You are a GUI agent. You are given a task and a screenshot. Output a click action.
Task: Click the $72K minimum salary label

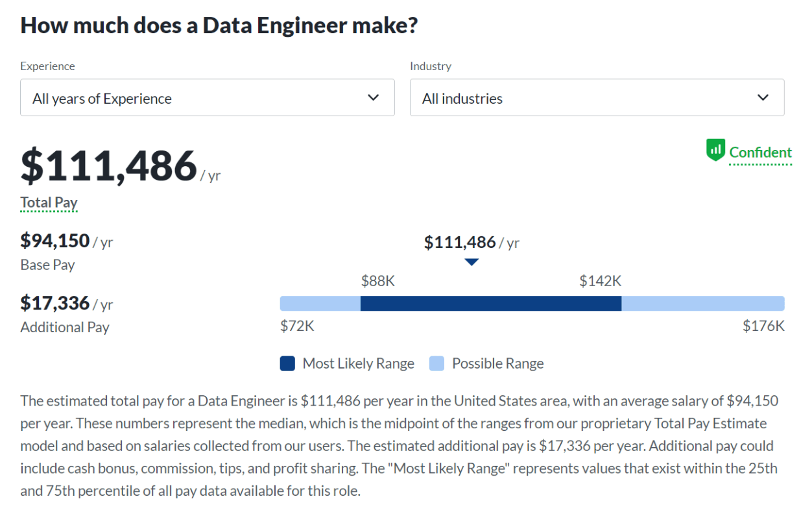point(297,326)
